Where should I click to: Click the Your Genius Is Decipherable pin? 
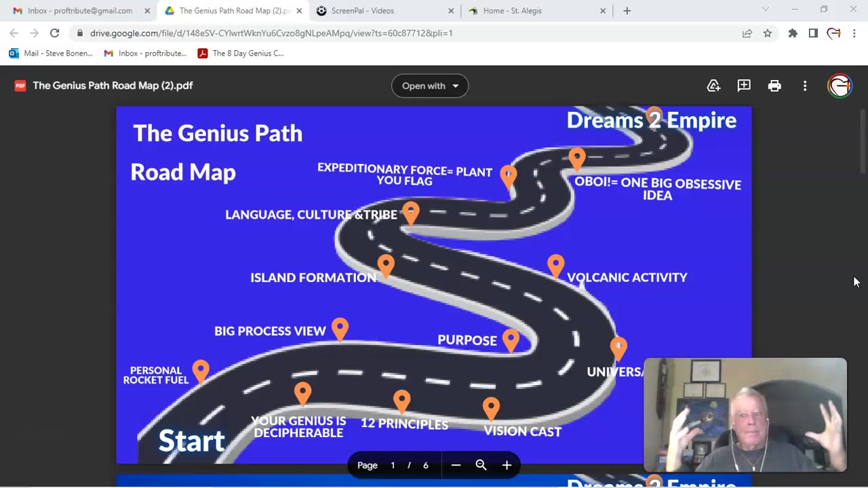[x=302, y=393]
